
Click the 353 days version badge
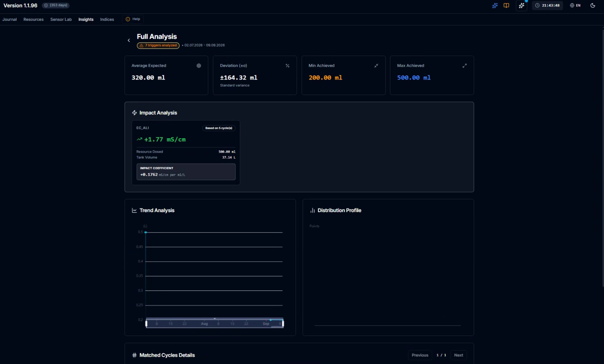click(x=56, y=5)
